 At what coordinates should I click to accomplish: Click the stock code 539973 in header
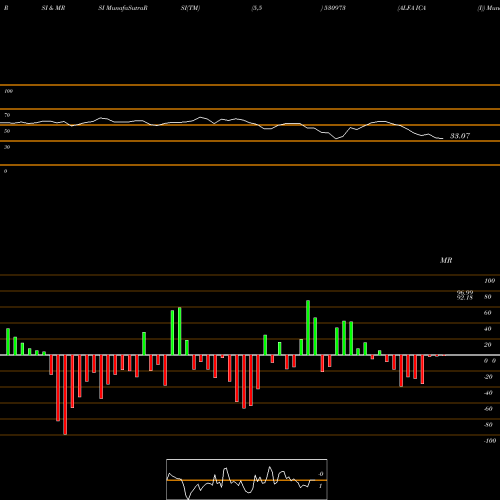pyautogui.click(x=335, y=8)
